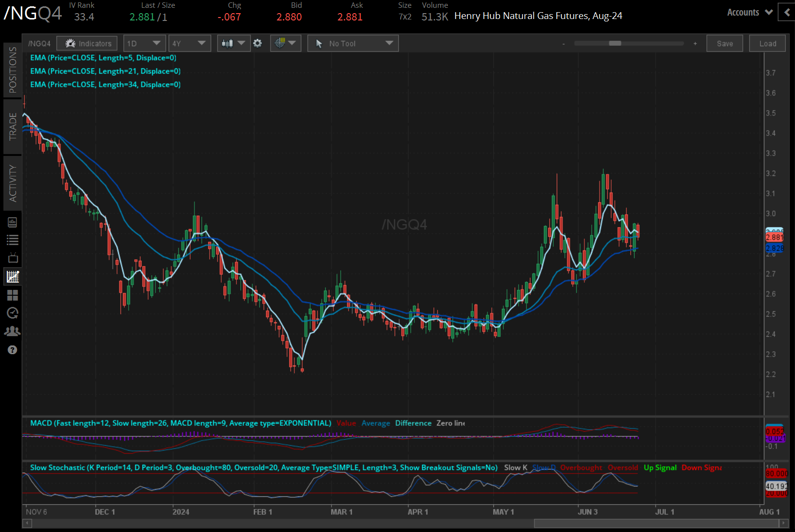Click the help question mark icon
Screen dimensions: 795x532
pos(13,350)
